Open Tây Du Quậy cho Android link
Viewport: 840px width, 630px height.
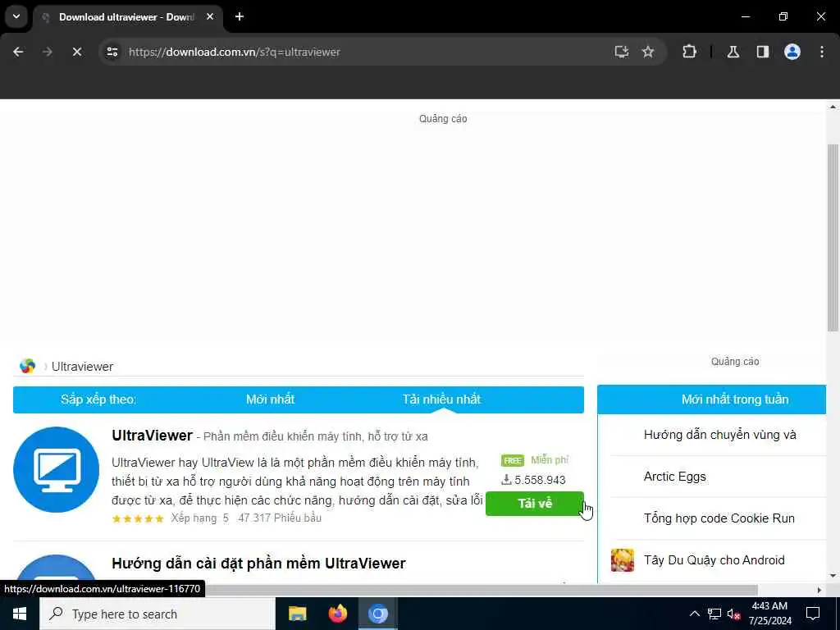(714, 560)
